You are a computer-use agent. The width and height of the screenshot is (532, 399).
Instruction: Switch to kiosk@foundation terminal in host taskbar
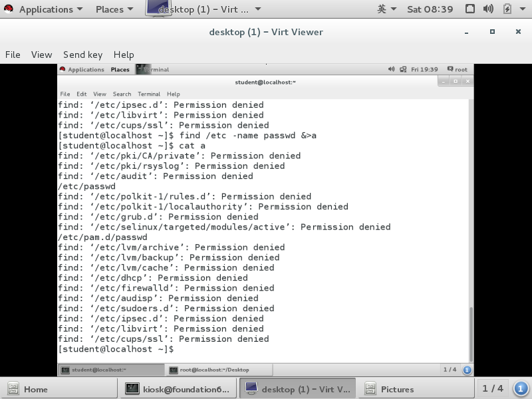pyautogui.click(x=178, y=389)
